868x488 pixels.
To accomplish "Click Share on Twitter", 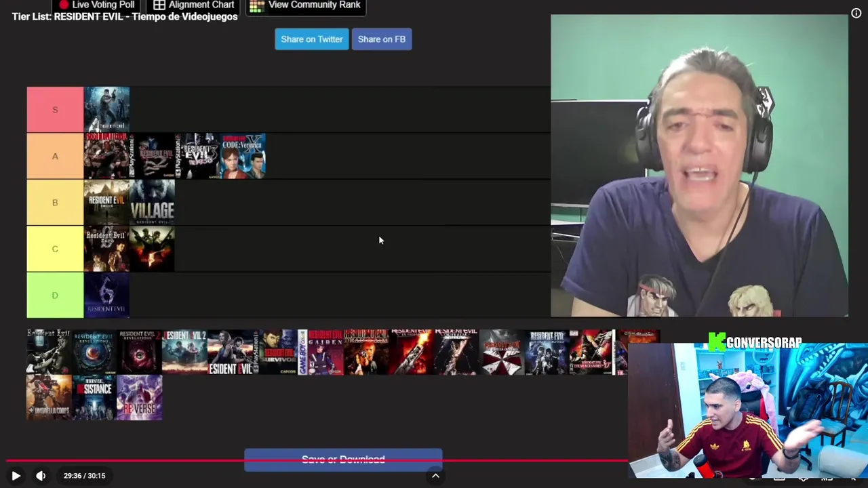I will click(x=311, y=39).
